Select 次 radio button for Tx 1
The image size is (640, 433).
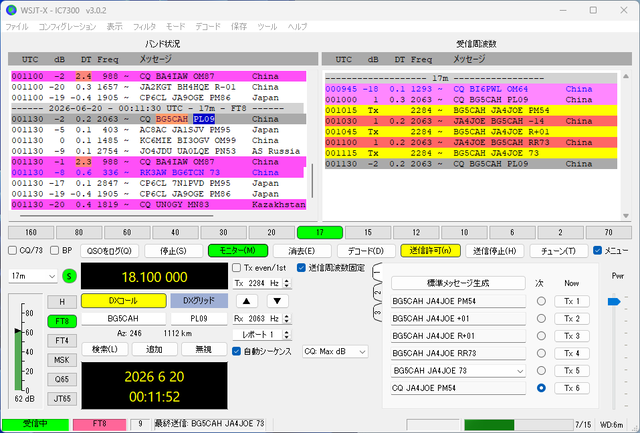[541, 301]
